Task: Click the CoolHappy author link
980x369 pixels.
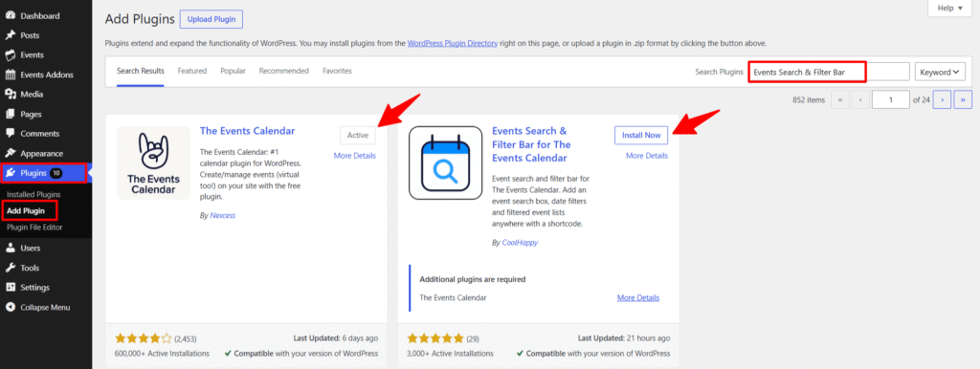Action: point(520,242)
